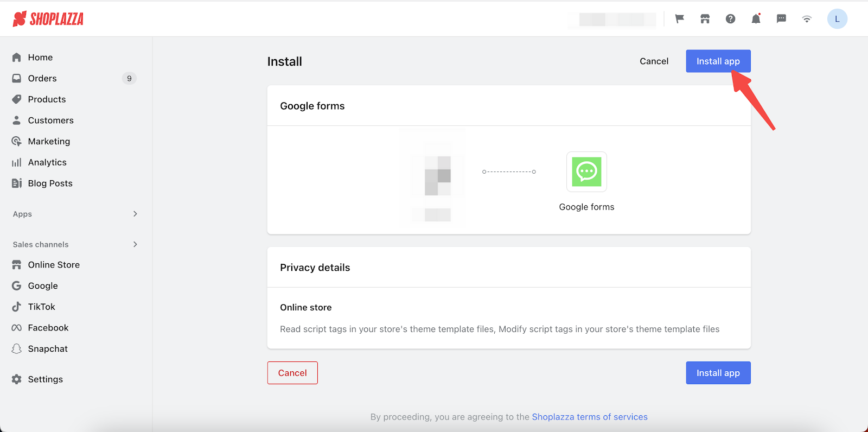The image size is (868, 432).
Task: Open Marketing menu item
Action: click(49, 141)
